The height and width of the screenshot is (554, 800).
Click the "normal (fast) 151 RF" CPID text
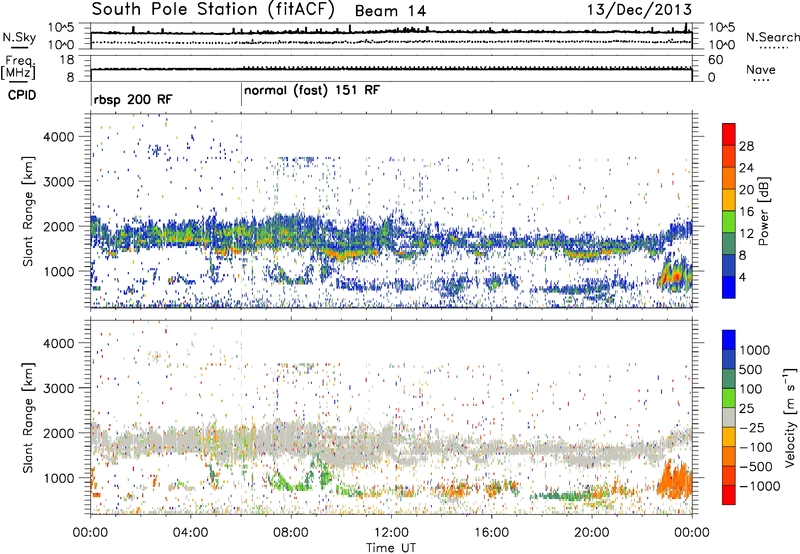point(312,91)
